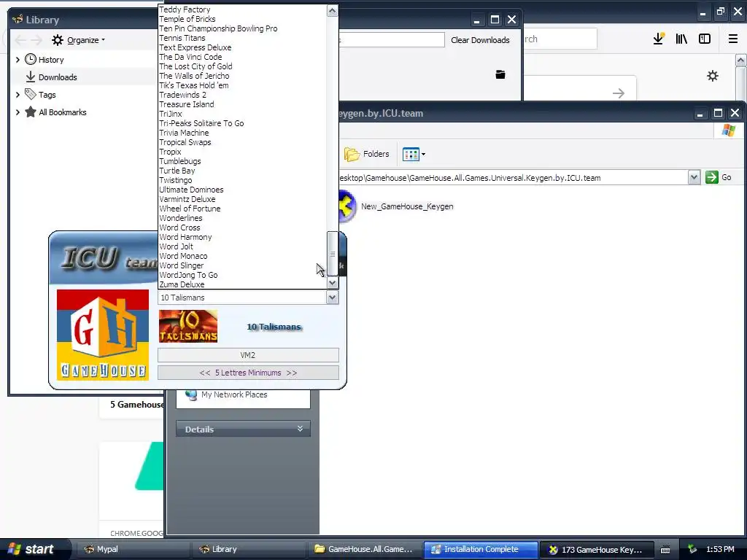Switch to 173 GameHouse Keygen taskbar item

[595, 549]
